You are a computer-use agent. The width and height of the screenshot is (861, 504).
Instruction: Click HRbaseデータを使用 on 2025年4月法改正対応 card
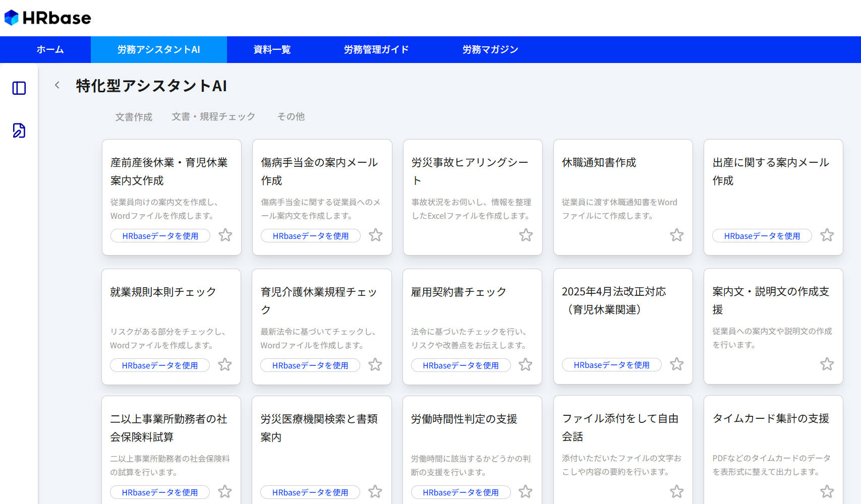click(x=611, y=365)
